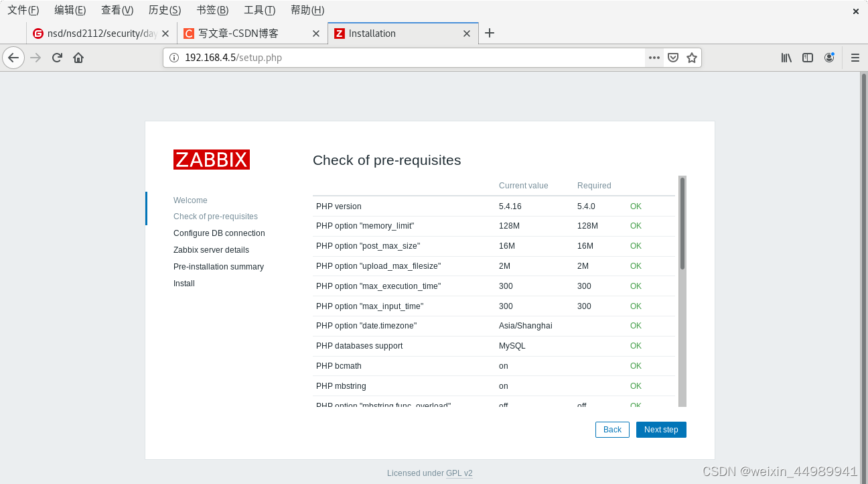Save page to Pocket

point(673,58)
